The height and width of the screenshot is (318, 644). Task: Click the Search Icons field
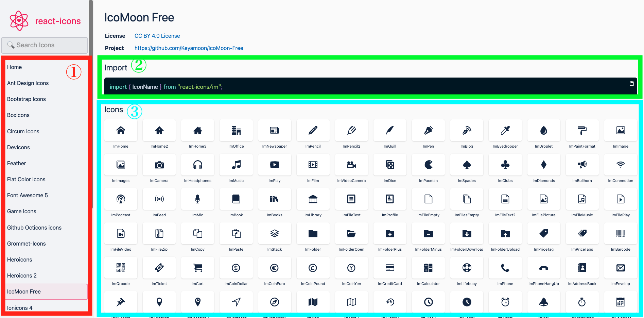pyautogui.click(x=45, y=45)
